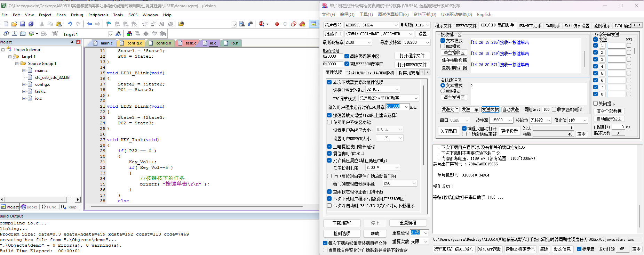
Task: Switch to the config.h editor tab
Action: [x=160, y=43]
